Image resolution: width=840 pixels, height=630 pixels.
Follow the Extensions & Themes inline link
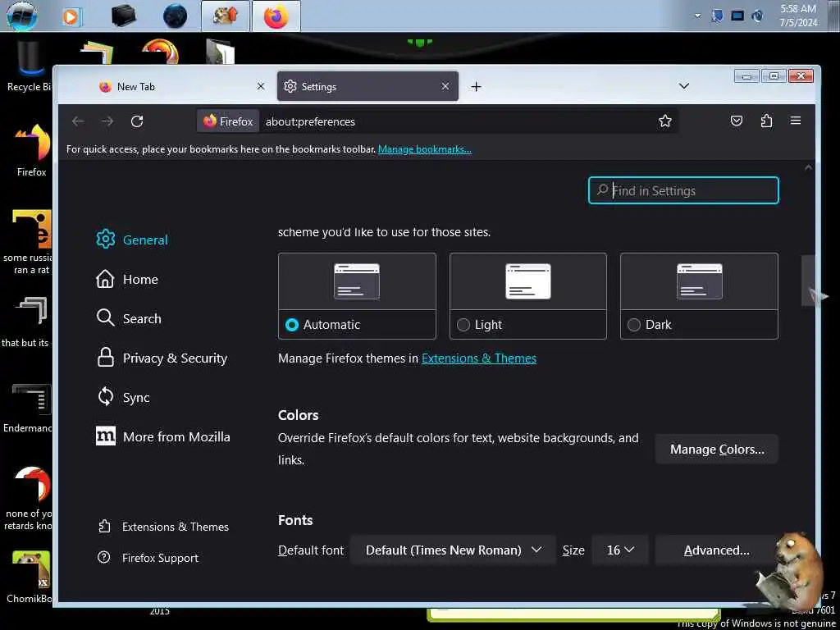479,358
